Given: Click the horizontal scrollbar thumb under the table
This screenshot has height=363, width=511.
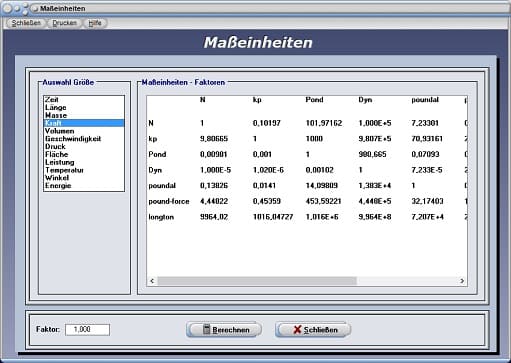Looking at the screenshot, I should click(x=257, y=281).
